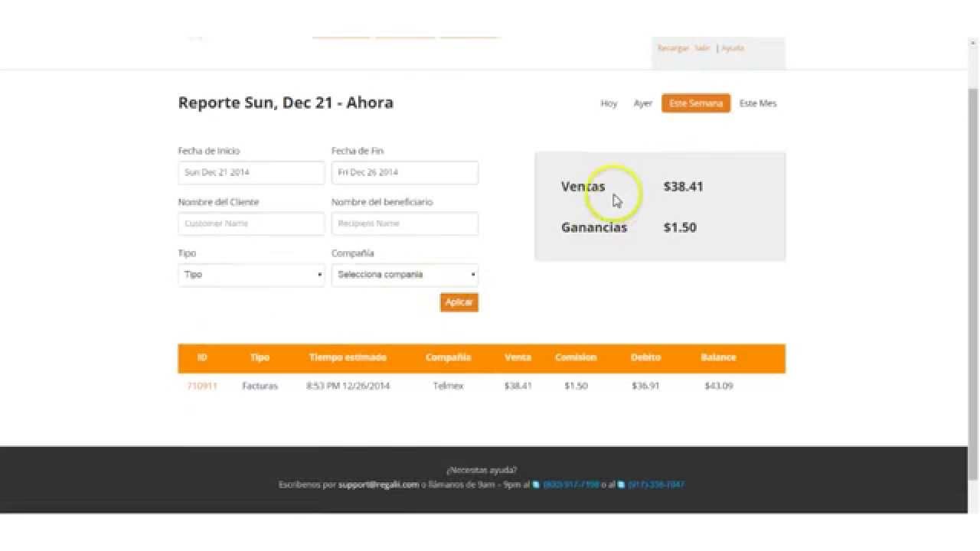980x551 pixels.
Task: Select the Este Mes report range
Action: pos(758,103)
